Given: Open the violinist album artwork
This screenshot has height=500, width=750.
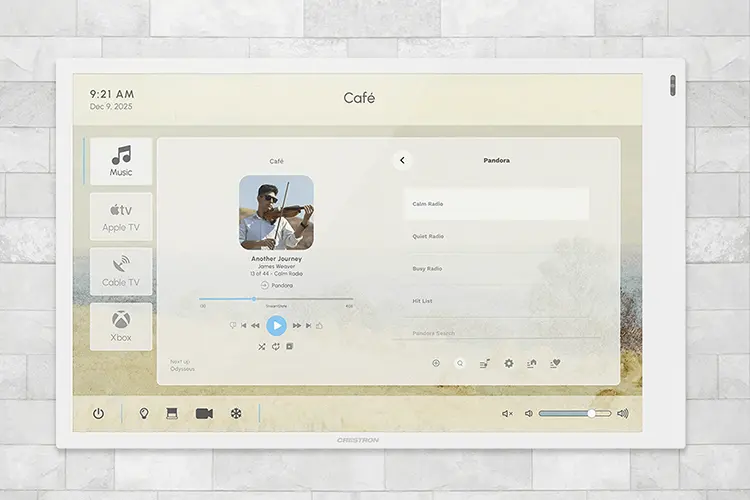Looking at the screenshot, I should click(x=276, y=212).
